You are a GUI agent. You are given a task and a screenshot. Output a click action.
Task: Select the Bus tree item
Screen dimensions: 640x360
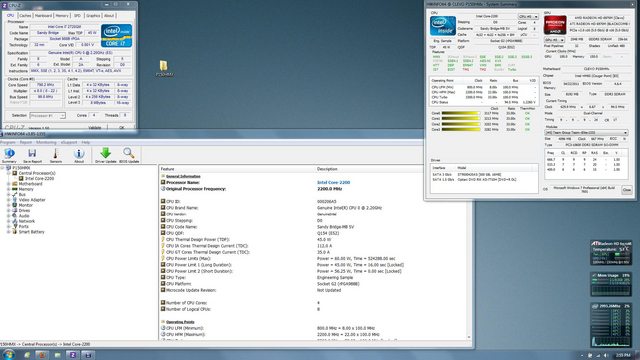pos(22,195)
